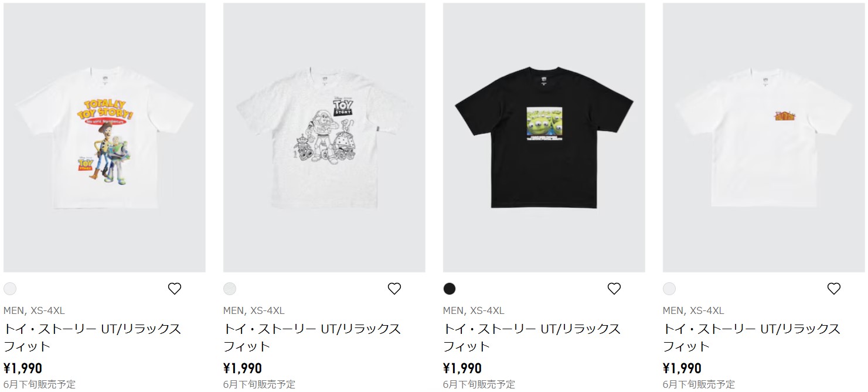View white shirt with small orange logo
This screenshot has width=868, height=392.
point(764,137)
